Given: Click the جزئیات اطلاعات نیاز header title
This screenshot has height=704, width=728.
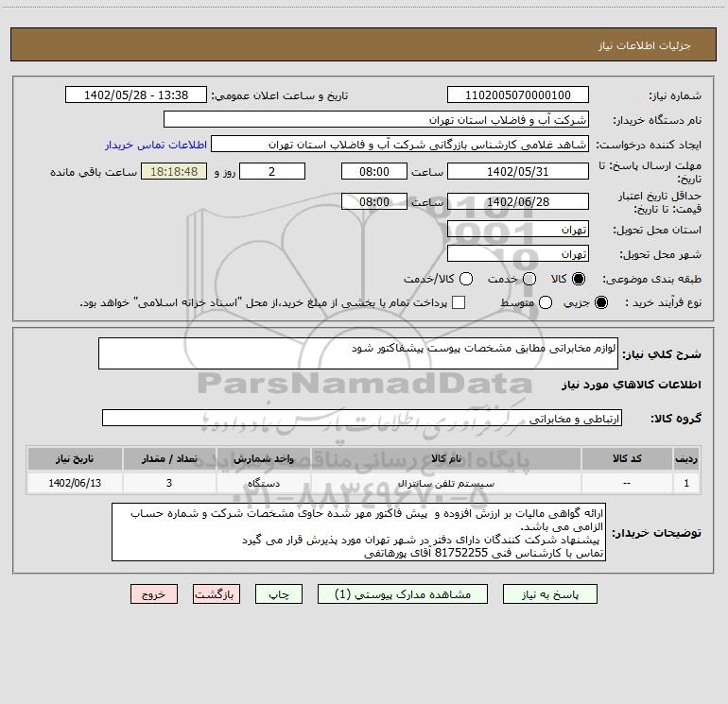Looking at the screenshot, I should pyautogui.click(x=645, y=45).
